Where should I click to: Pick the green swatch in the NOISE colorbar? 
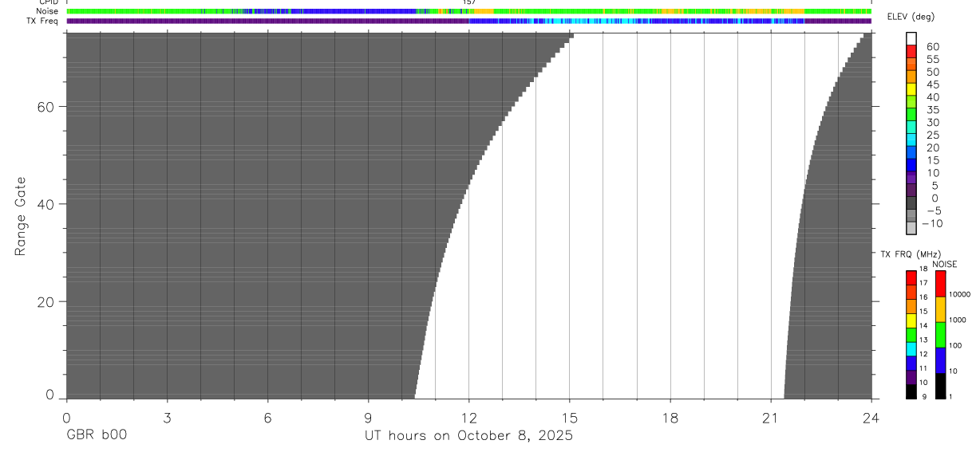click(x=941, y=335)
